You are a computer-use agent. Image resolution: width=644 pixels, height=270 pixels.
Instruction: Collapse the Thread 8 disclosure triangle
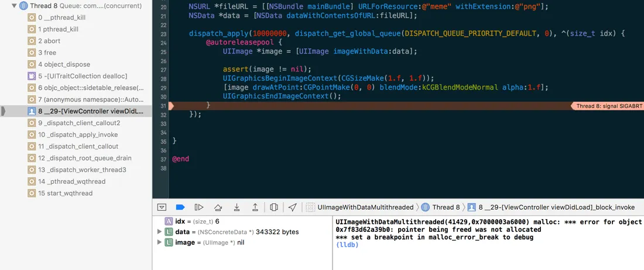pos(14,6)
